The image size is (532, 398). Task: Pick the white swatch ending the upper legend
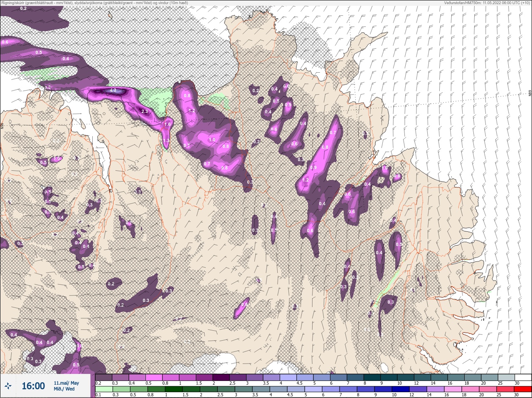pos(523,377)
